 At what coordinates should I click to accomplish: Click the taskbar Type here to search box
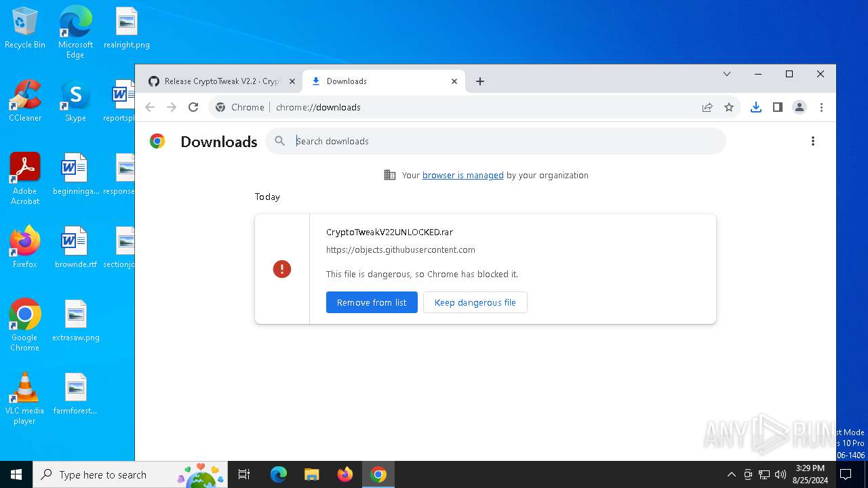[130, 474]
